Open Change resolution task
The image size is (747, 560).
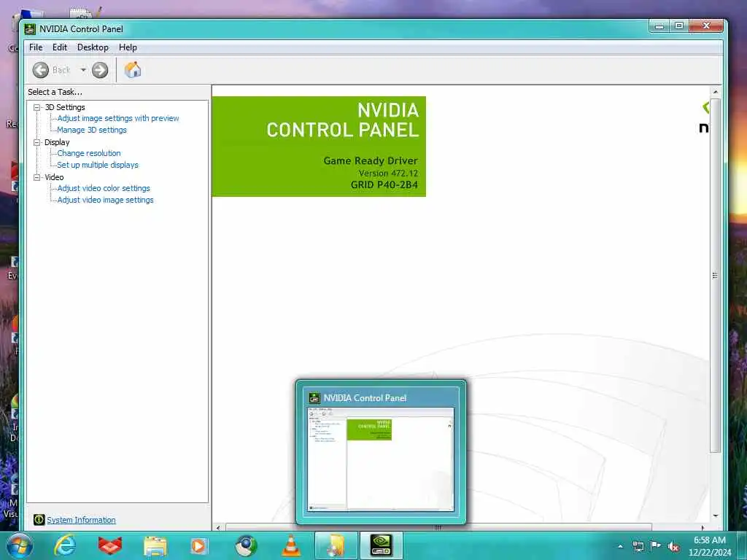[89, 153]
